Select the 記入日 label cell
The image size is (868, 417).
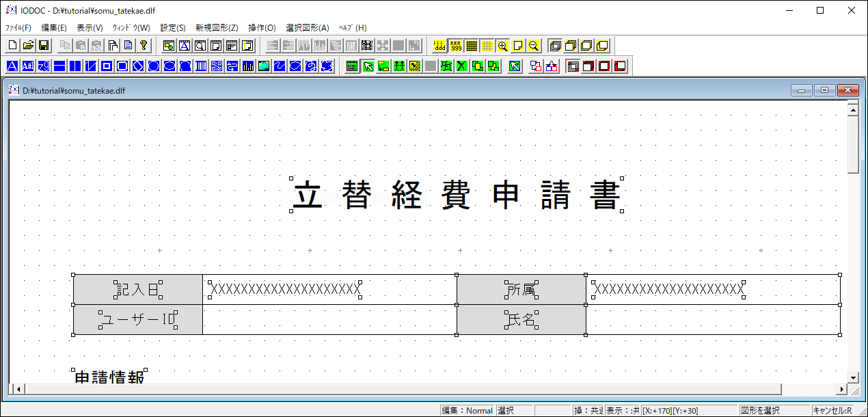click(138, 290)
